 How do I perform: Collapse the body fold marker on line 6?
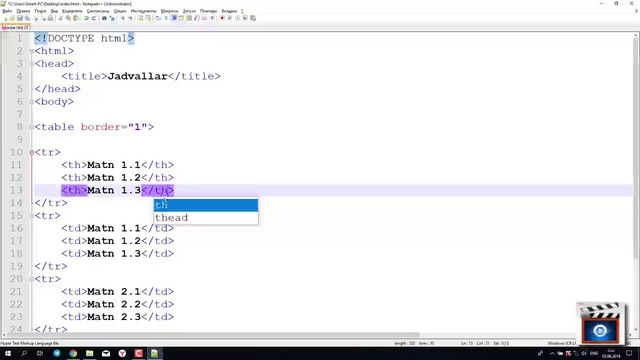[32, 102]
